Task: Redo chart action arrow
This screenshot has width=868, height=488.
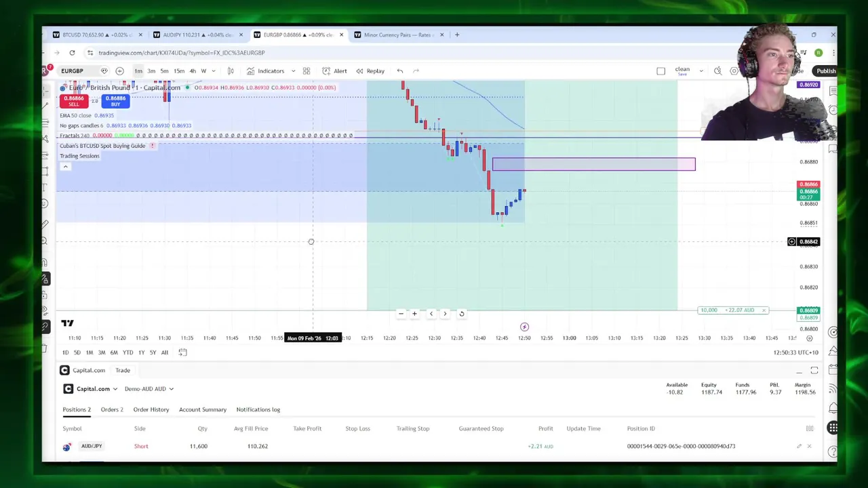Action: (416, 70)
